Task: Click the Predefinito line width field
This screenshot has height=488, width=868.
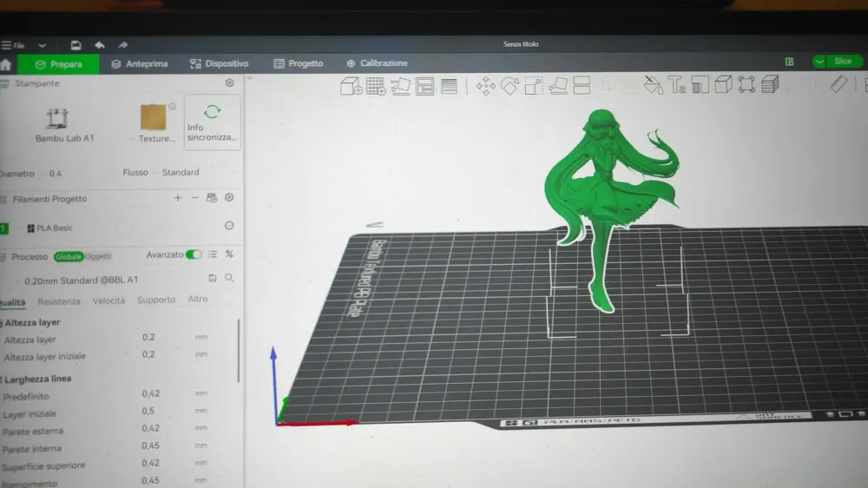Action: click(150, 394)
